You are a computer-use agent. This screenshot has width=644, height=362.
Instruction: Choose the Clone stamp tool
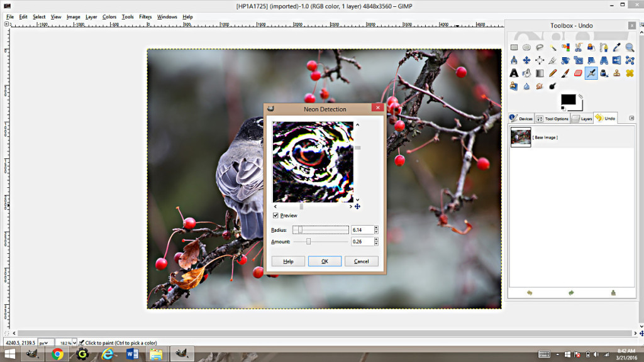[615, 72]
